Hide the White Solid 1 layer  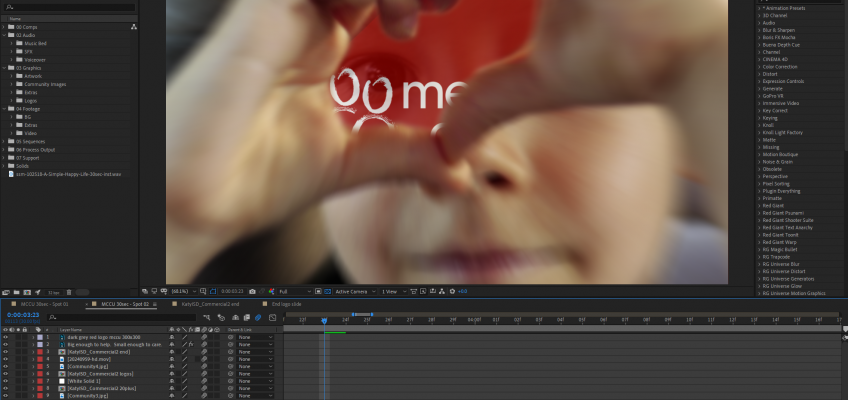5,381
